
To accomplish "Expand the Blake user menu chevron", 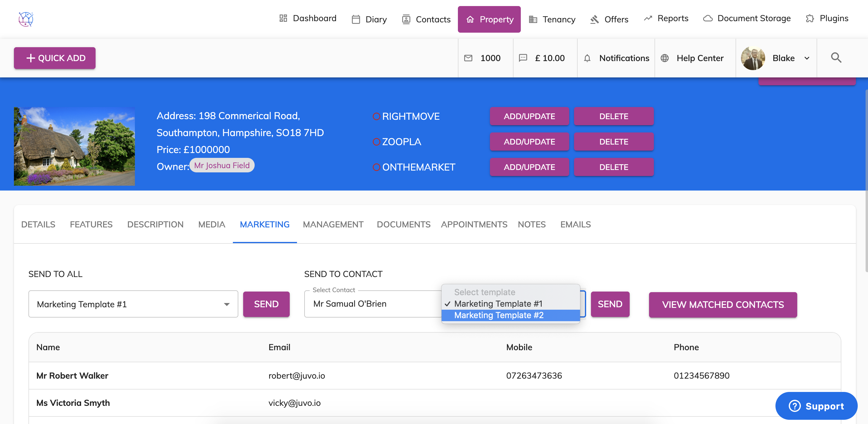I will click(807, 58).
